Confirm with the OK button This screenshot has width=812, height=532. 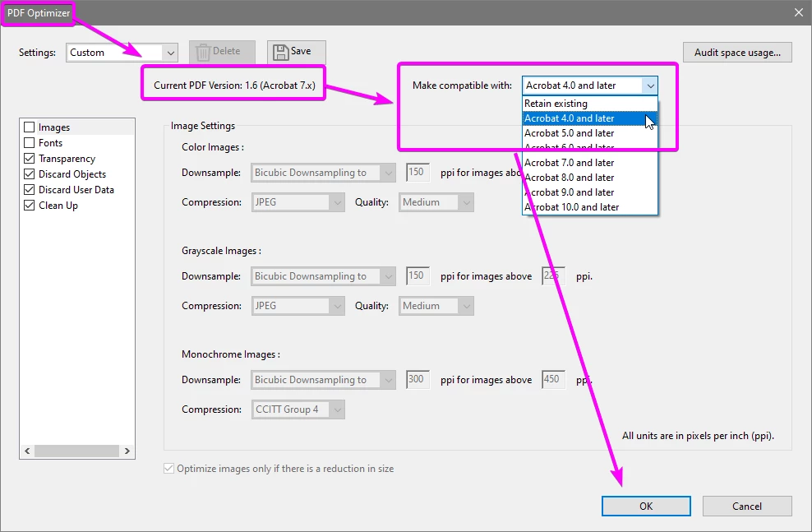pos(646,507)
